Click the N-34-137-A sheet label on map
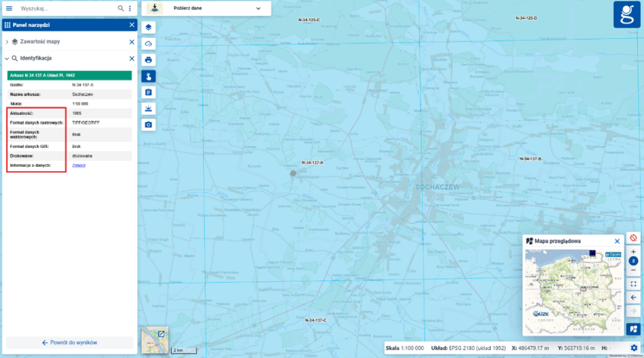This screenshot has height=358, width=644. point(312,163)
